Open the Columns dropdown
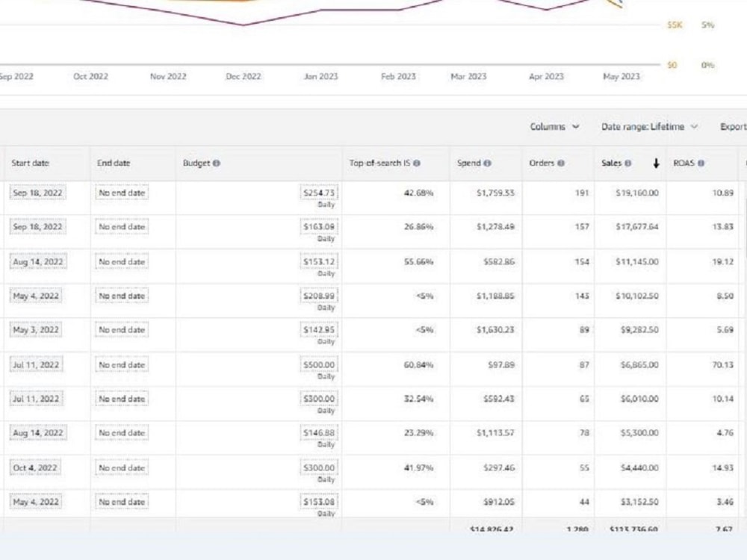This screenshot has width=747, height=560. click(x=554, y=127)
